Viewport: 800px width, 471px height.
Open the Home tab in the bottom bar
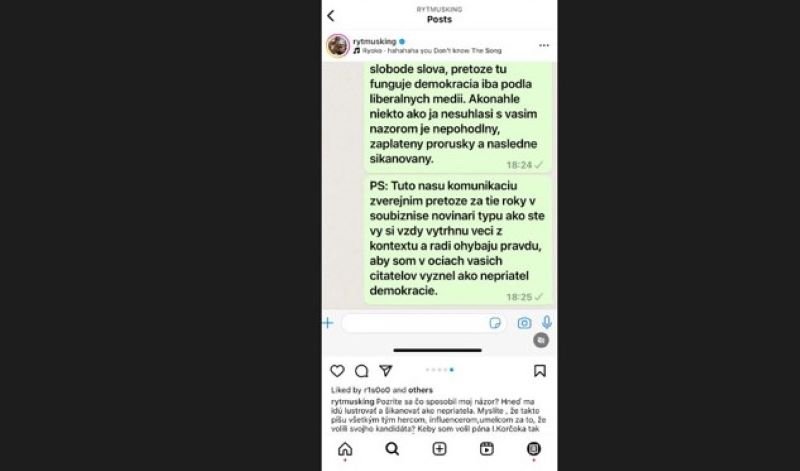point(345,449)
